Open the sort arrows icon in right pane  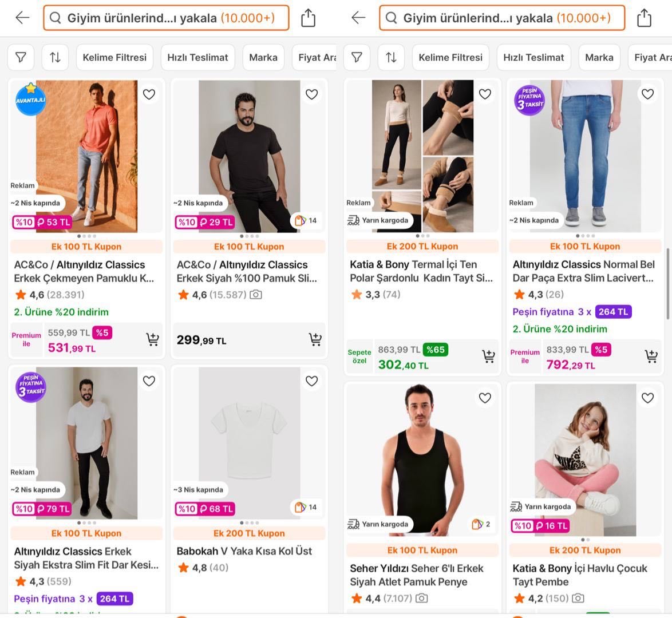click(391, 57)
